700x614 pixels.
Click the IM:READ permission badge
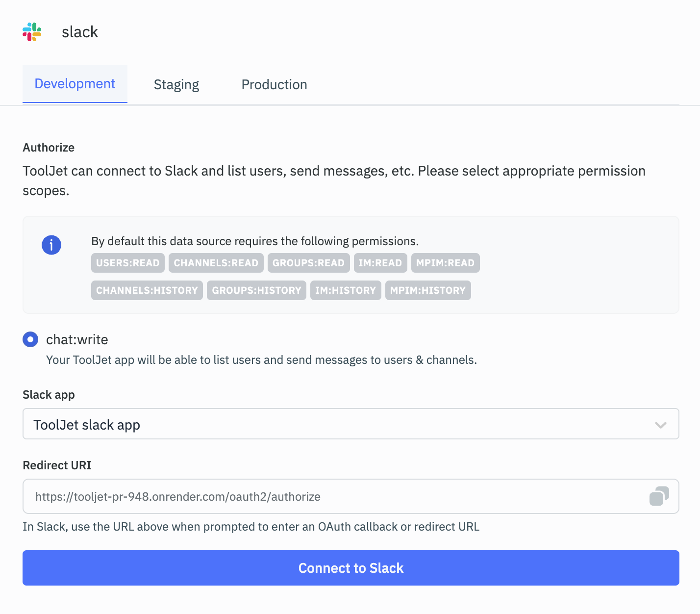pos(380,263)
